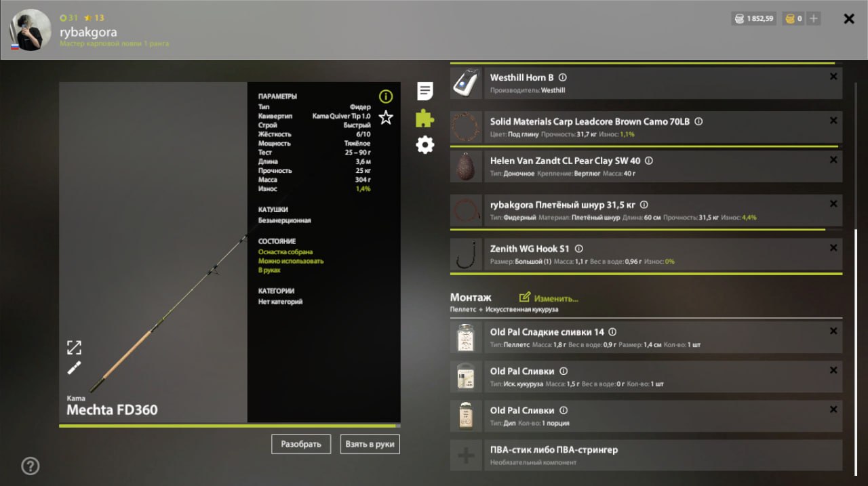Viewport: 868px width, 486px height.
Task: Click the green info icon in parameters panel
Action: pyautogui.click(x=386, y=96)
